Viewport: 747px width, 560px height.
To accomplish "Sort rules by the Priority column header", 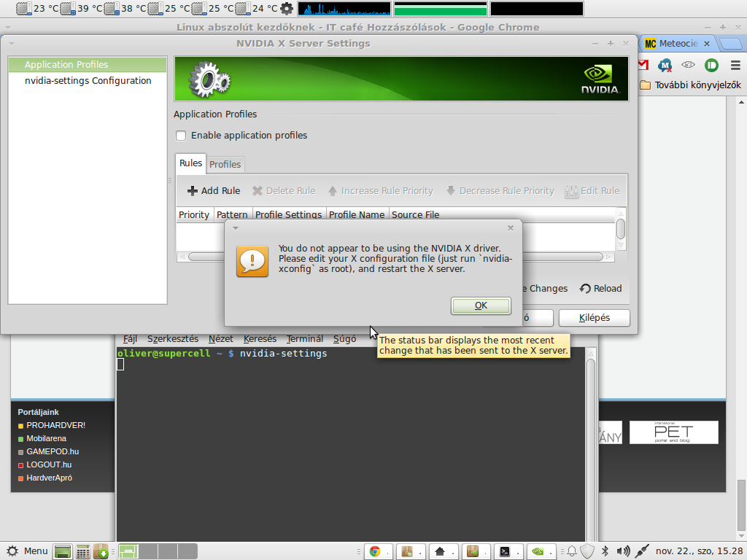I will click(x=194, y=214).
